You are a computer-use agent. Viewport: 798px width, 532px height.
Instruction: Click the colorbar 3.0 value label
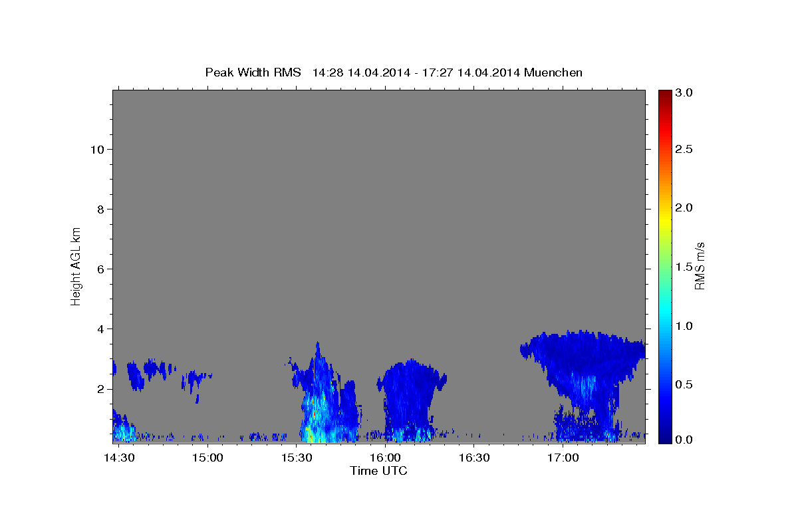click(x=684, y=92)
